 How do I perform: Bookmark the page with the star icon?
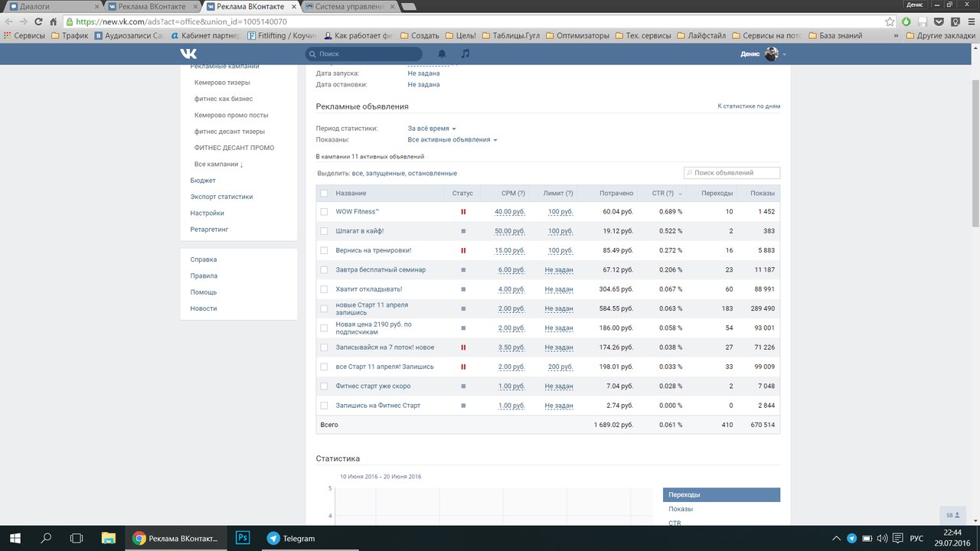pyautogui.click(x=890, y=21)
